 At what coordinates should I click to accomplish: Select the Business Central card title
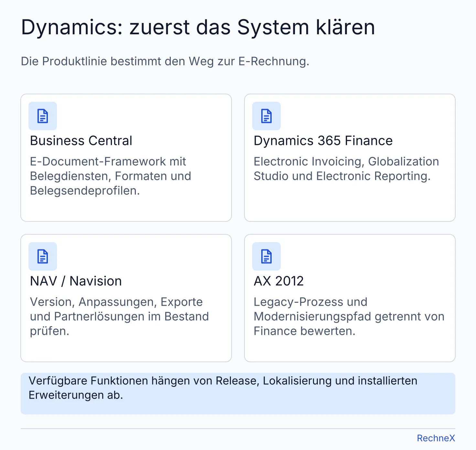pos(81,141)
